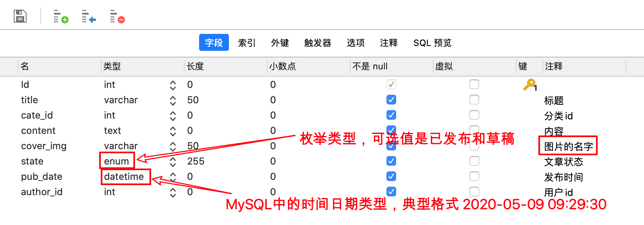
Task: Click the 名 column header
Action: point(60,66)
